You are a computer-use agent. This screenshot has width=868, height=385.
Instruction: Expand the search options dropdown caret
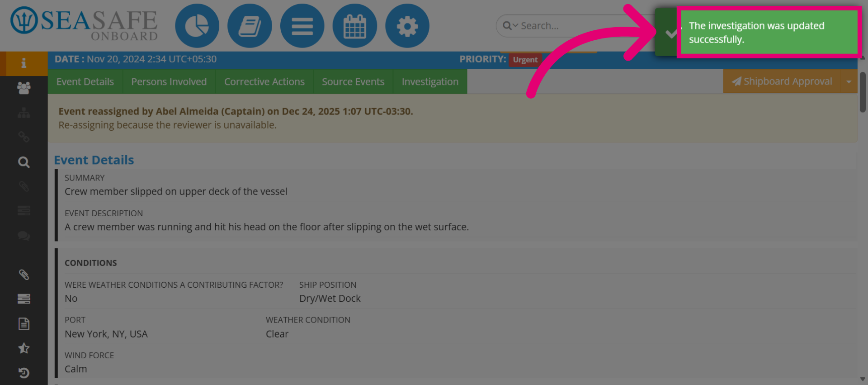coord(515,26)
